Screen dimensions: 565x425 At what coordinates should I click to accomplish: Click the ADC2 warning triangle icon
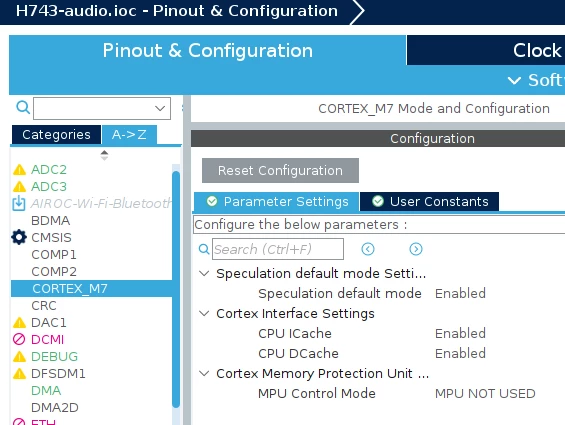point(19,169)
